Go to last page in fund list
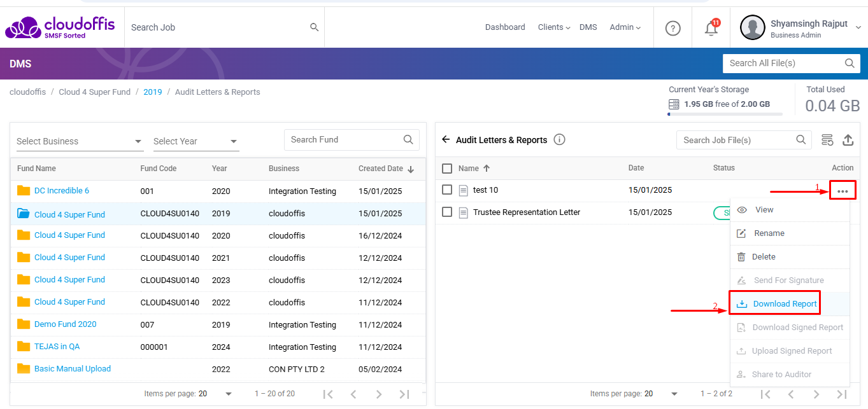Image resolution: width=868 pixels, height=409 pixels. (x=404, y=394)
